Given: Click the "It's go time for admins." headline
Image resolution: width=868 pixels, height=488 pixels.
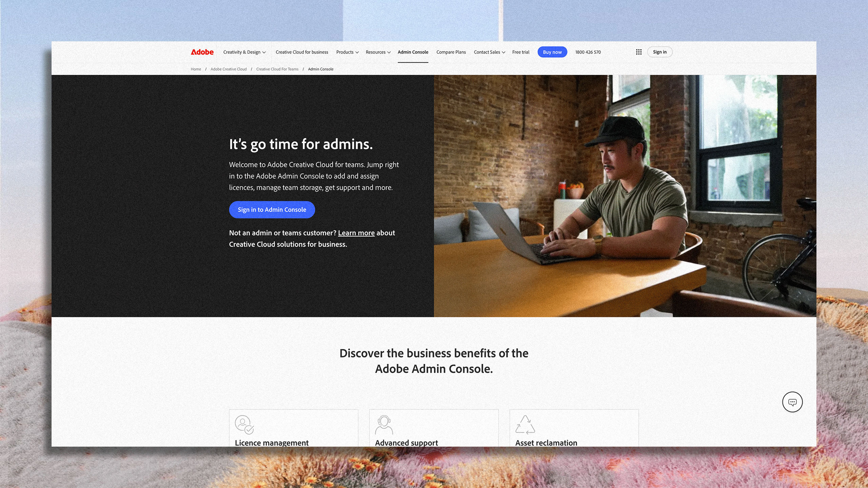Looking at the screenshot, I should pyautogui.click(x=301, y=144).
